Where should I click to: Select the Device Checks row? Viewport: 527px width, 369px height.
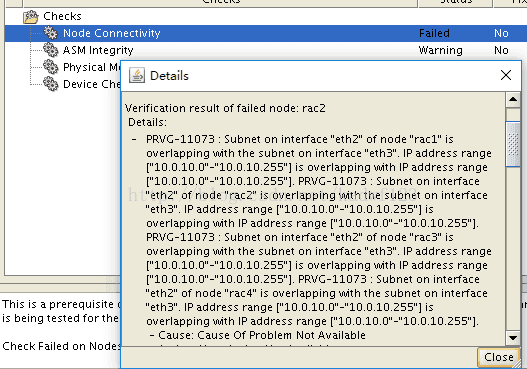[x=91, y=84]
